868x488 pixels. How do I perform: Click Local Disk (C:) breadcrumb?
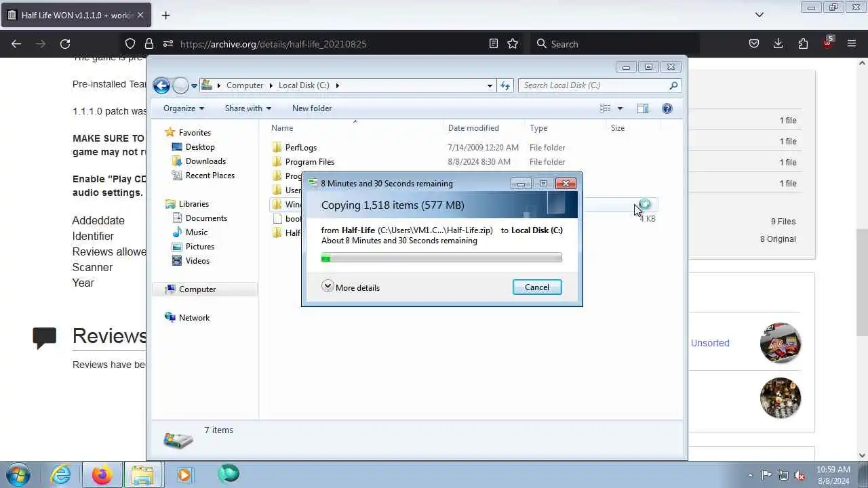[x=304, y=85]
